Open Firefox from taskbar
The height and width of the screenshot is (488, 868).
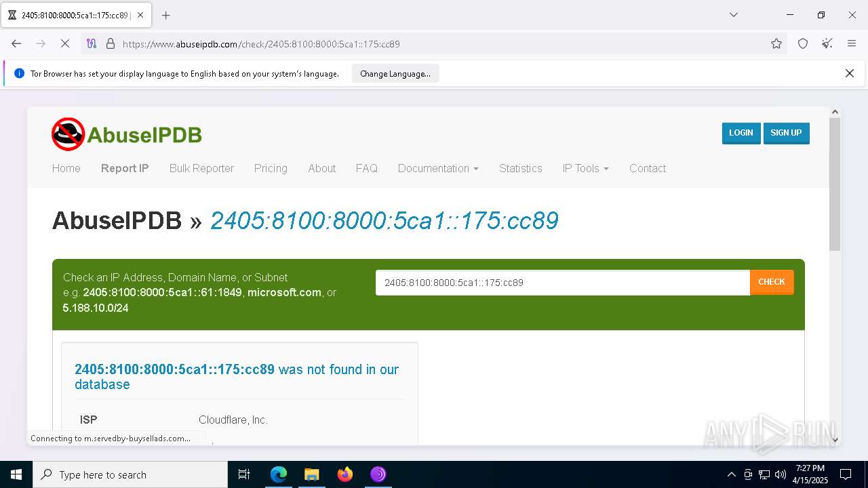345,474
